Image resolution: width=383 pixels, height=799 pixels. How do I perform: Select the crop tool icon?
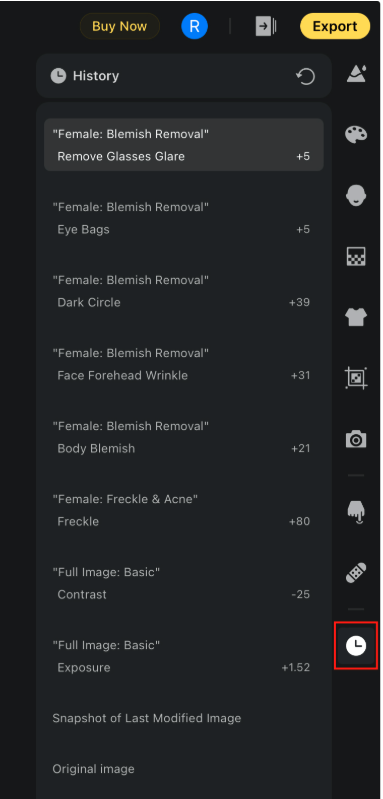coord(356,378)
